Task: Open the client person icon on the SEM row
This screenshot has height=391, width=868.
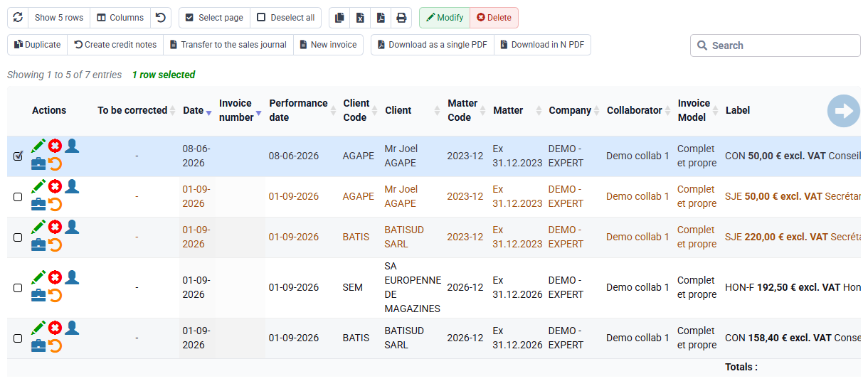Action: point(72,277)
